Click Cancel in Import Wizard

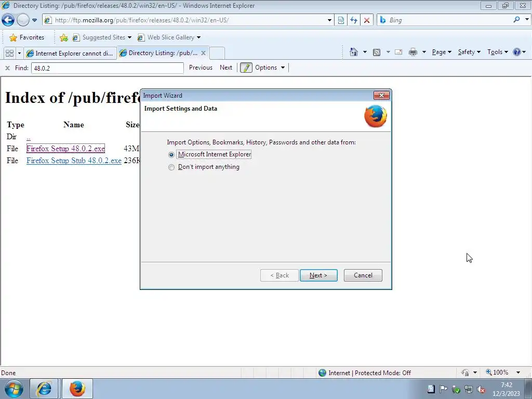coord(363,275)
